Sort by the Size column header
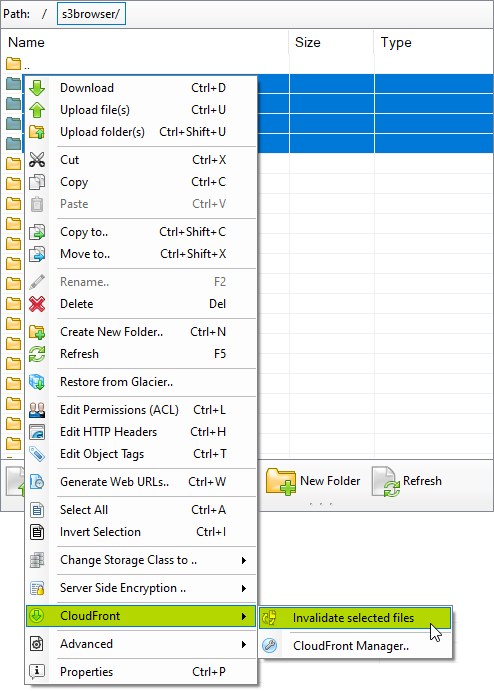494x691 pixels. (x=308, y=42)
